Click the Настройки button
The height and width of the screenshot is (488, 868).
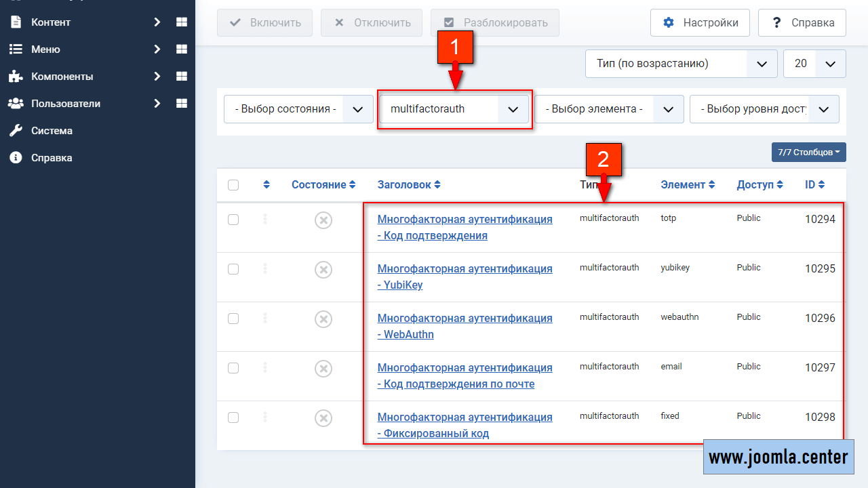(700, 23)
